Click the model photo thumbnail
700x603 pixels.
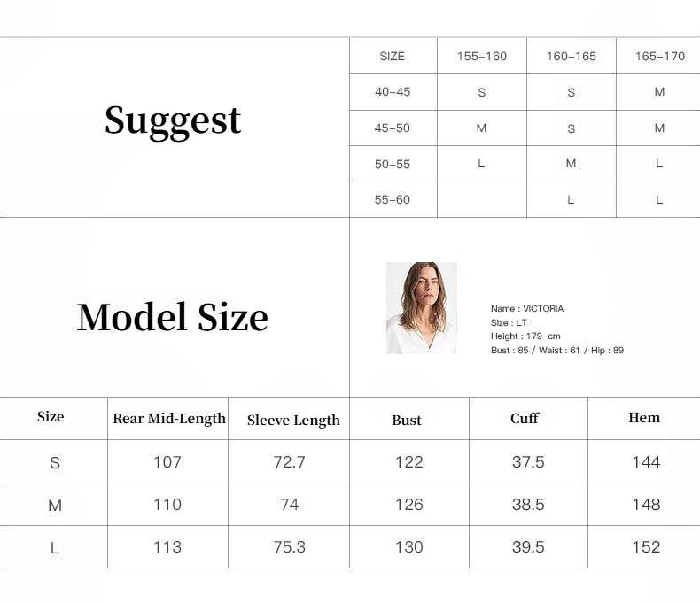[x=422, y=308]
